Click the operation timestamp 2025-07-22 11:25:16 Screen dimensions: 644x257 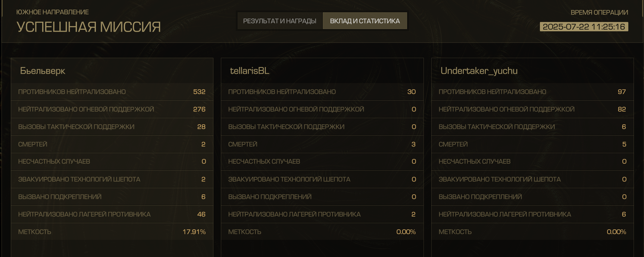[x=584, y=27]
